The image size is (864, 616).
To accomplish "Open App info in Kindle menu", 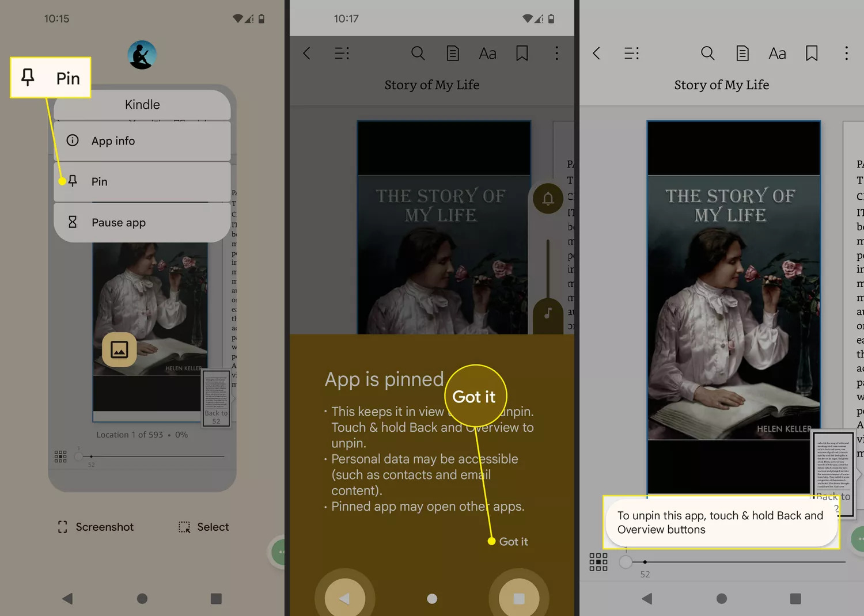I will [x=142, y=140].
